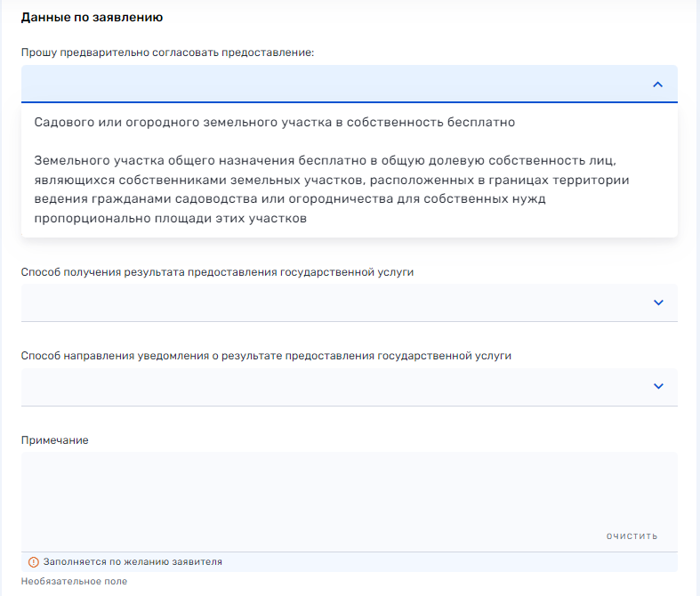Click the 'Данные по заявлению' section heading
Viewport: 700px width, 596px height.
coord(91,17)
